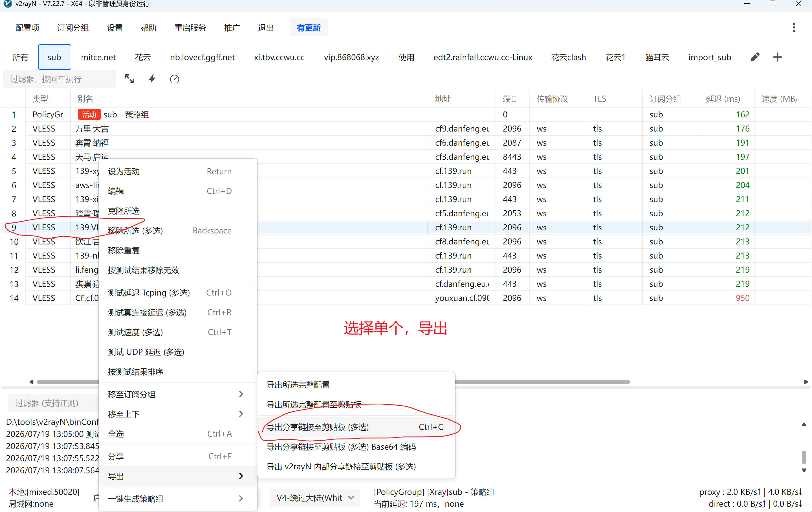This screenshot has width=812, height=512.
Task: Select the row with address youxuan.cf.09
Action: (406, 298)
